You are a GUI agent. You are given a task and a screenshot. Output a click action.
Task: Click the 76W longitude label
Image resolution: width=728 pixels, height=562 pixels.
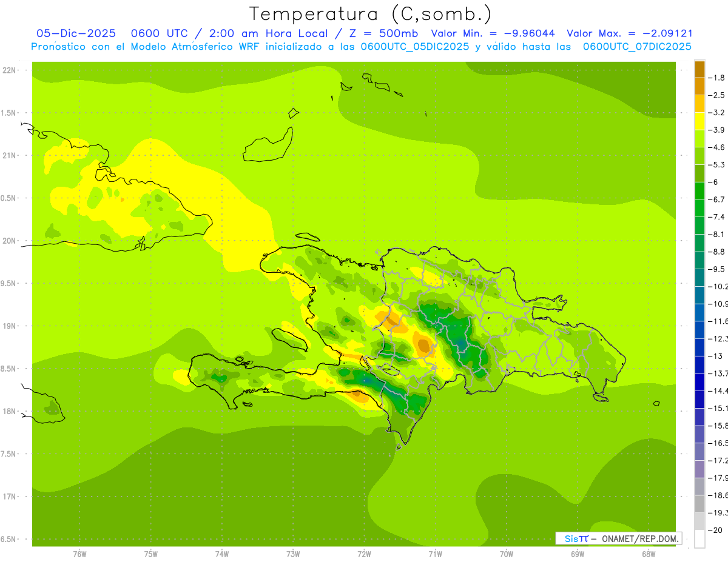79,554
